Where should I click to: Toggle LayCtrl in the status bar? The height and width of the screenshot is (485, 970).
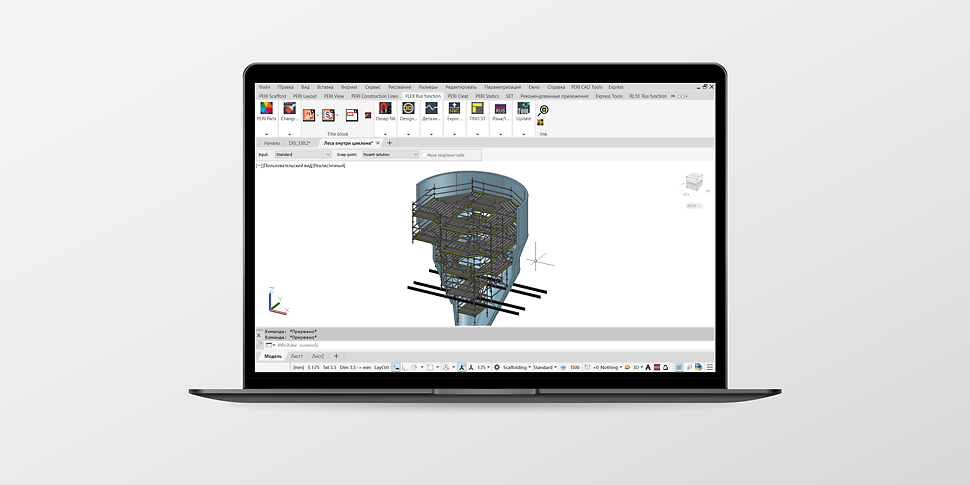(381, 368)
